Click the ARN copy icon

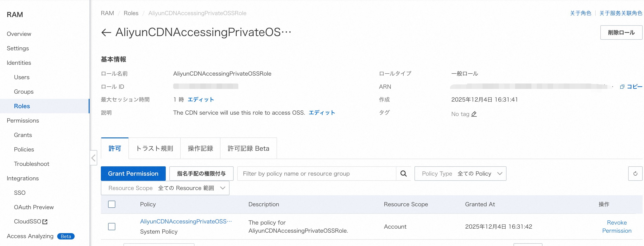622,87
